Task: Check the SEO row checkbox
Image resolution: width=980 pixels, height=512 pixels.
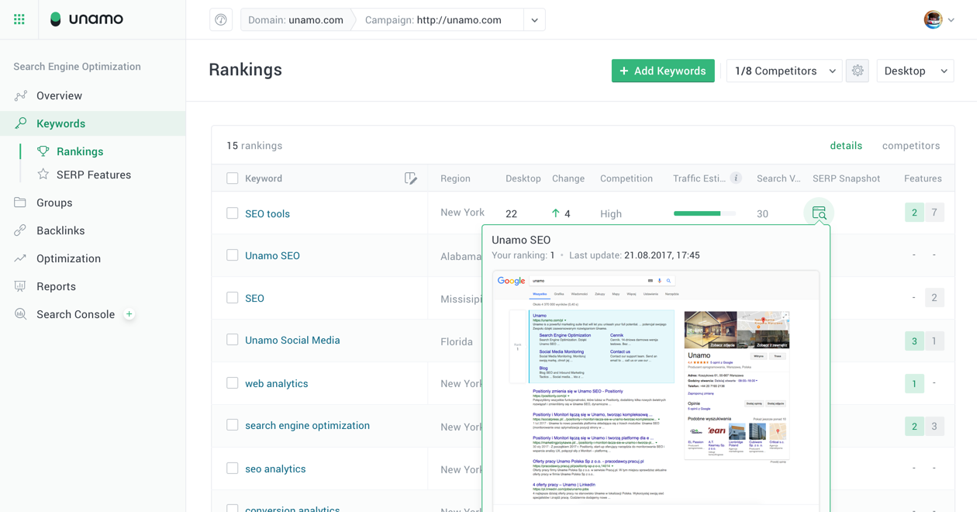Action: click(233, 298)
